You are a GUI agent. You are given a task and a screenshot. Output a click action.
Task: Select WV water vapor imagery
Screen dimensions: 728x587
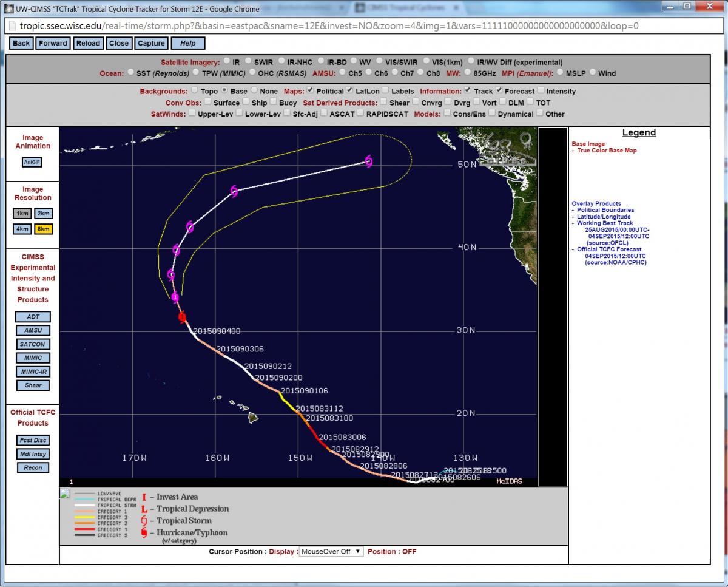pos(352,61)
